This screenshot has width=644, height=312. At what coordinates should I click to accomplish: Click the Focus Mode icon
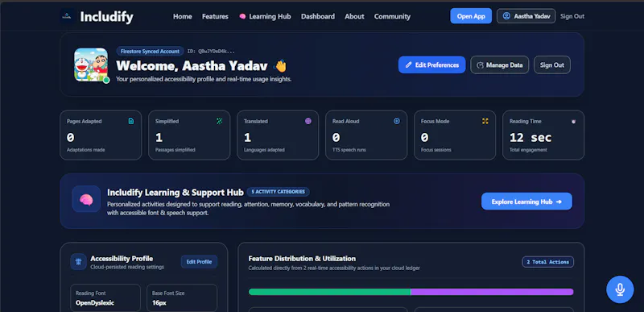485,121
